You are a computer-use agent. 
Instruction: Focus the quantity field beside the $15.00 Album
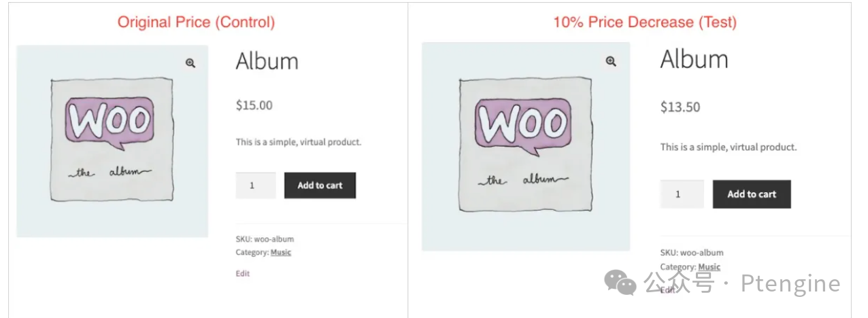click(255, 185)
